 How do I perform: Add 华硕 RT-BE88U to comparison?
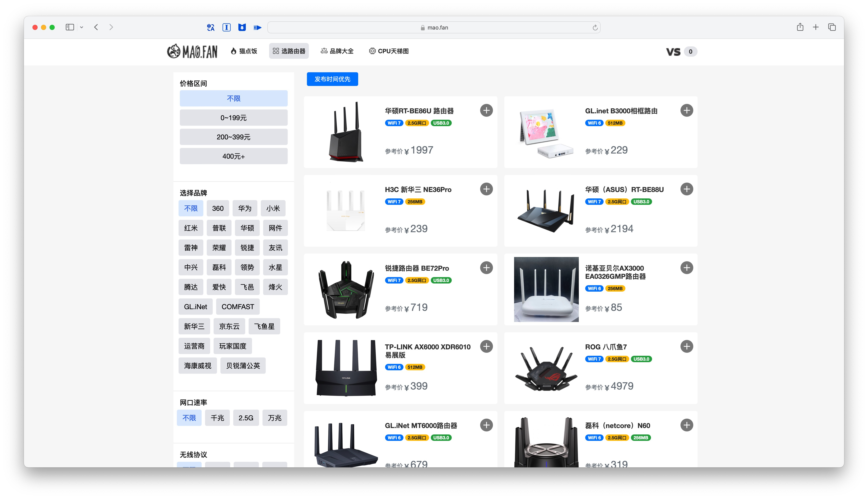pyautogui.click(x=686, y=189)
